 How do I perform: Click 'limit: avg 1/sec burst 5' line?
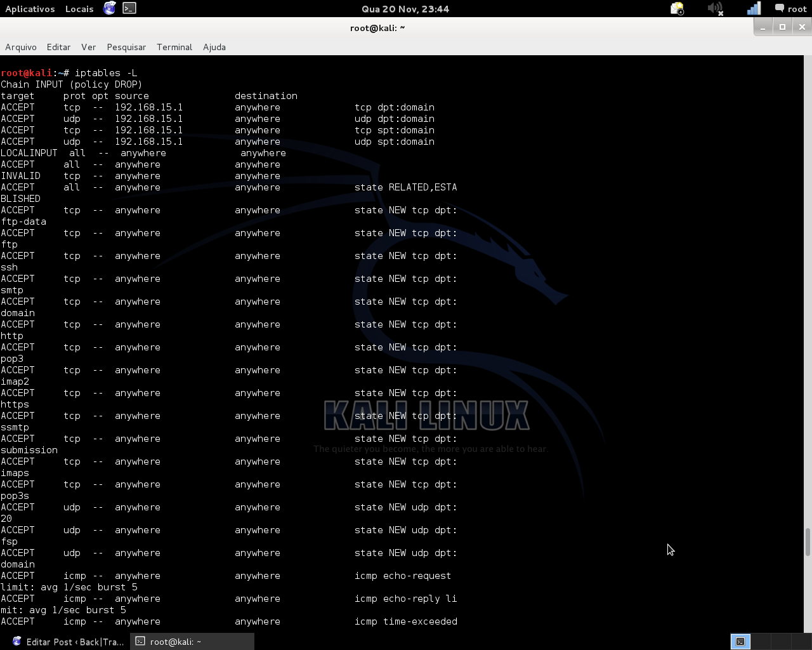coord(69,587)
